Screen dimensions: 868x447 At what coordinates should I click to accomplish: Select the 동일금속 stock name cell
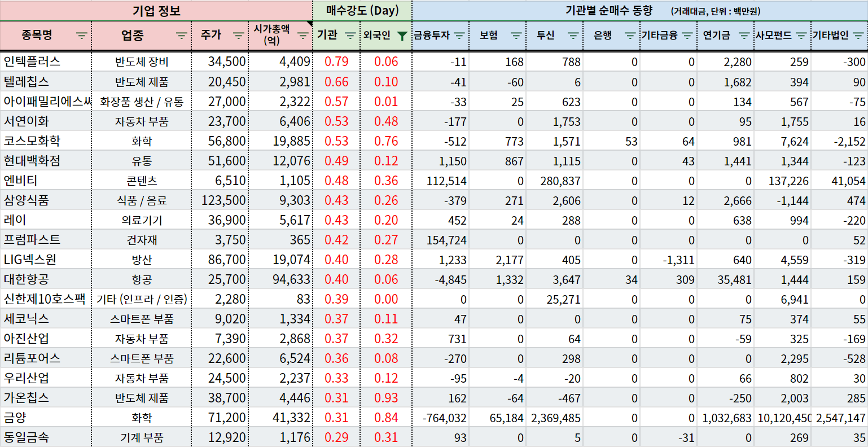tap(46, 437)
